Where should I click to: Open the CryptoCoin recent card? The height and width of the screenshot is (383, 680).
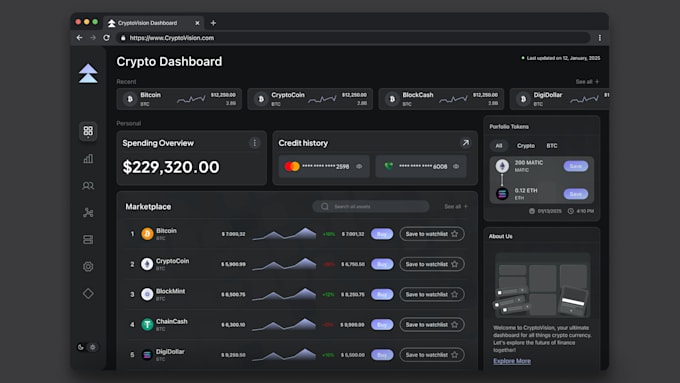[x=310, y=99]
